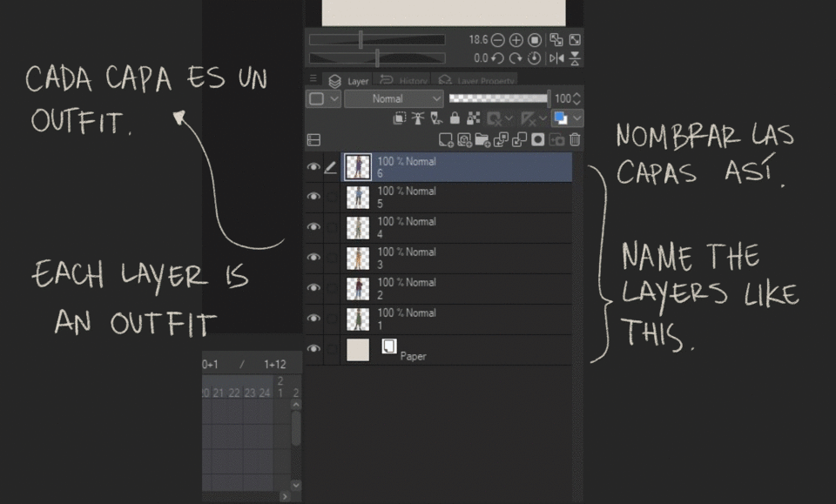The width and height of the screenshot is (836, 504).
Task: Toggle the selection box on layer 5
Action: point(332,197)
